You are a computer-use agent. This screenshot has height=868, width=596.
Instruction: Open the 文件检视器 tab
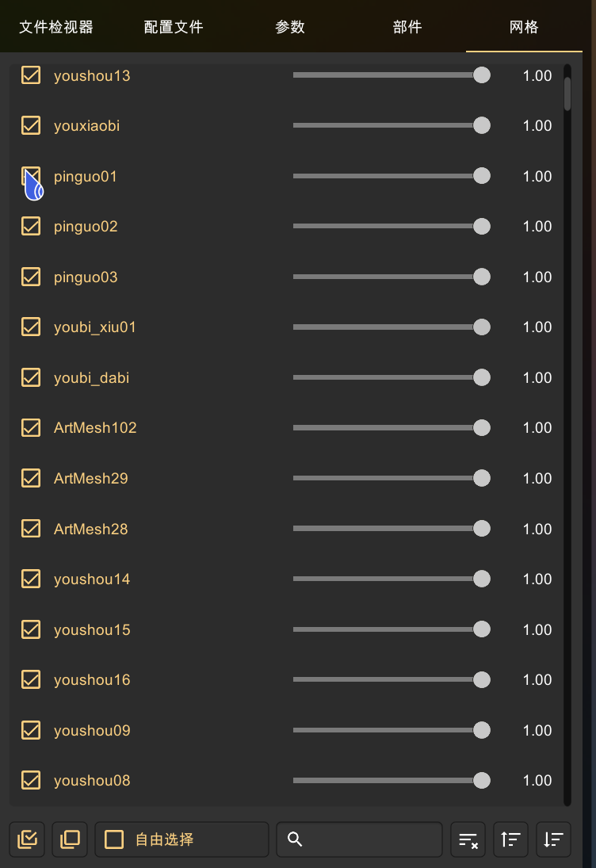(56, 27)
